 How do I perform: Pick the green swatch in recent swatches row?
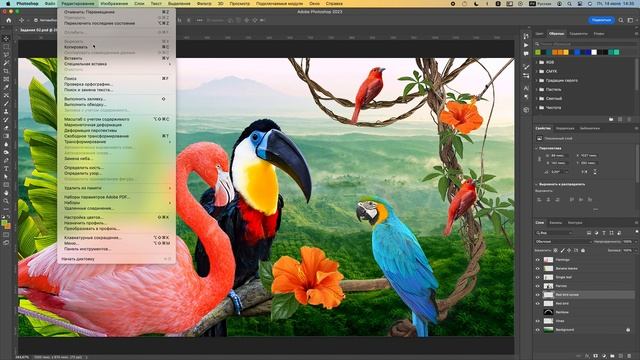538,52
